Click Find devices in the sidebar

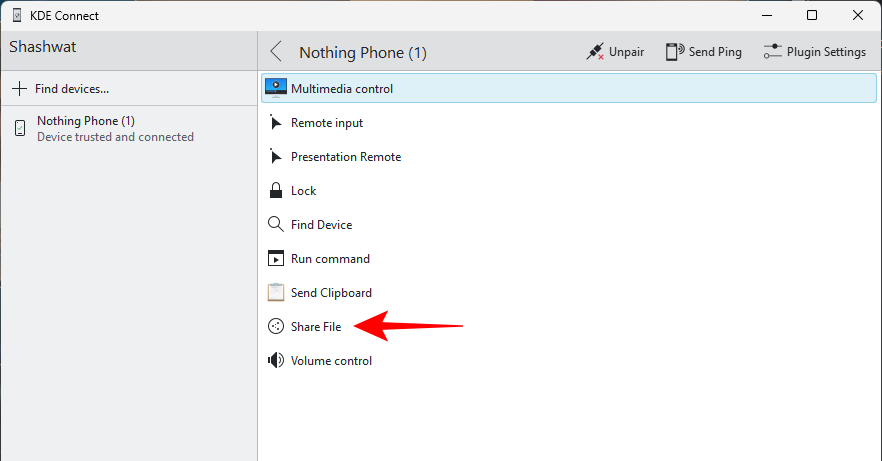pos(61,89)
